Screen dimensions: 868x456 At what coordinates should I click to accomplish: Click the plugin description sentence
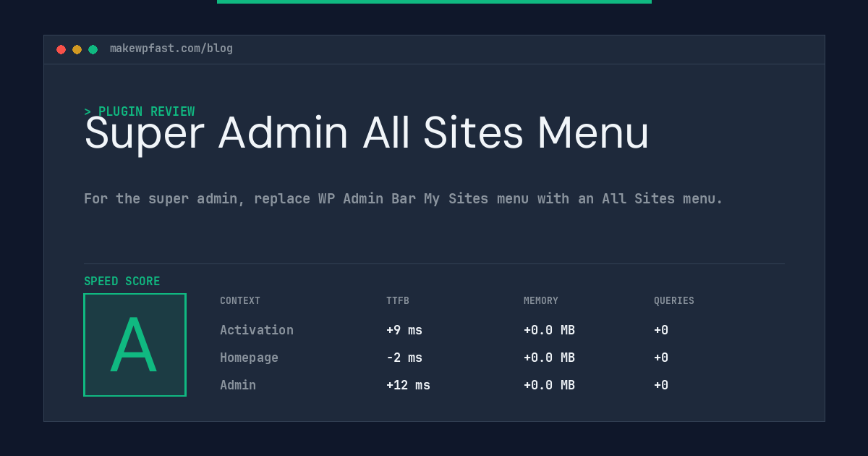pyautogui.click(x=404, y=198)
